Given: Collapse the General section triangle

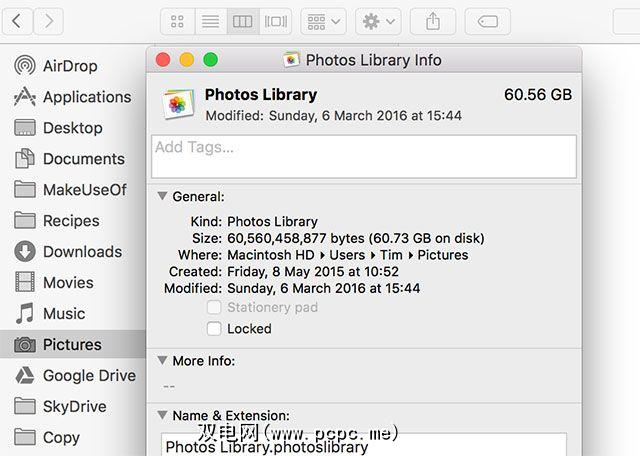Looking at the screenshot, I should pos(162,197).
